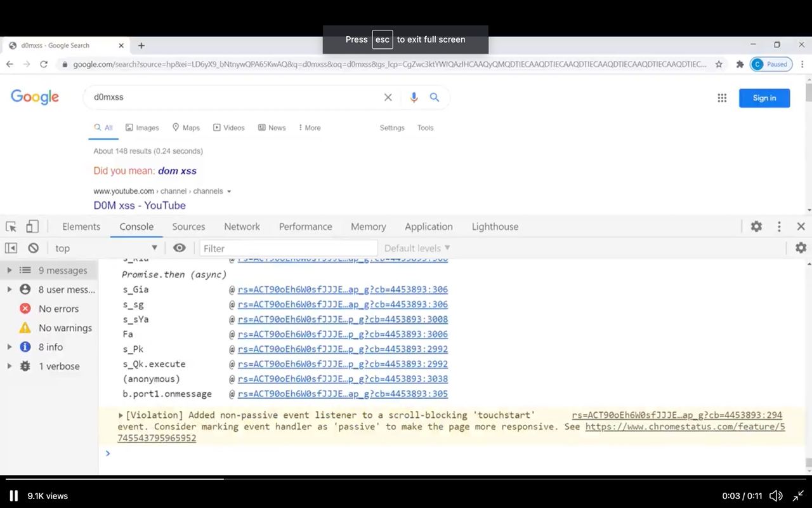Open the Default levels dropdown
This screenshot has height=508, width=812.
417,248
